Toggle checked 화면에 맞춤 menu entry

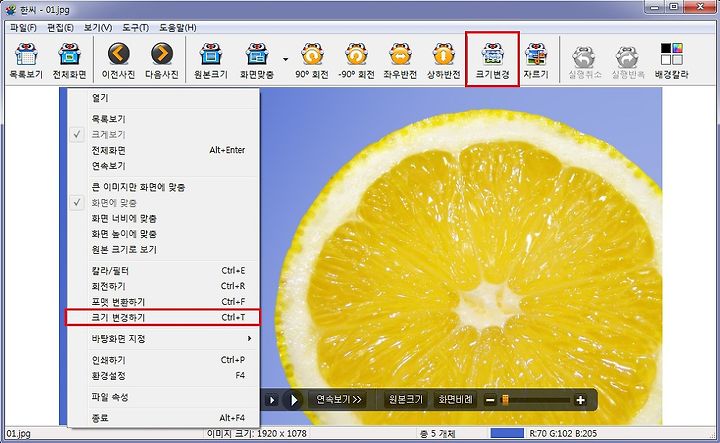pyautogui.click(x=163, y=203)
